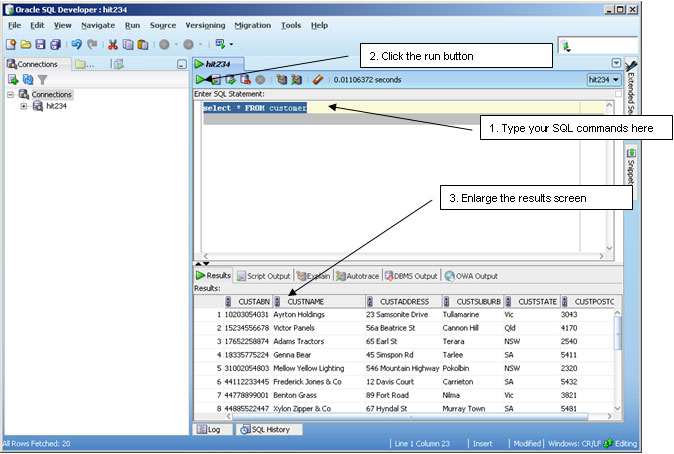This screenshot has width=674, height=454.
Task: Select the hit234 worksheet tab
Action: [x=218, y=64]
